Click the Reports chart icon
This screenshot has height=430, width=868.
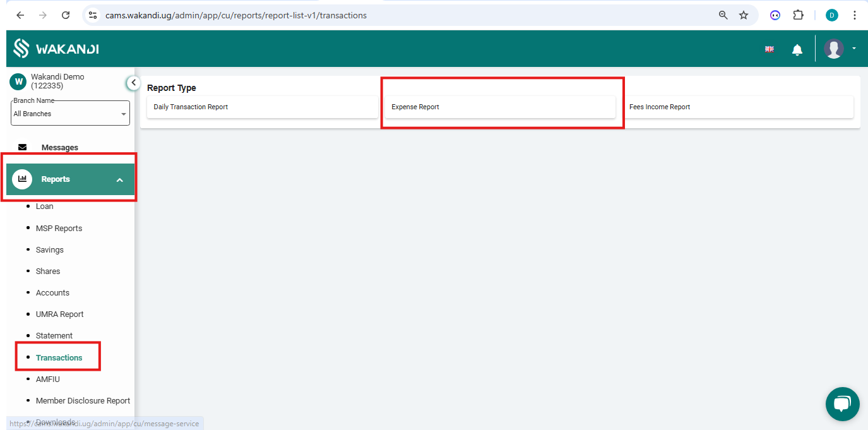[x=22, y=179]
